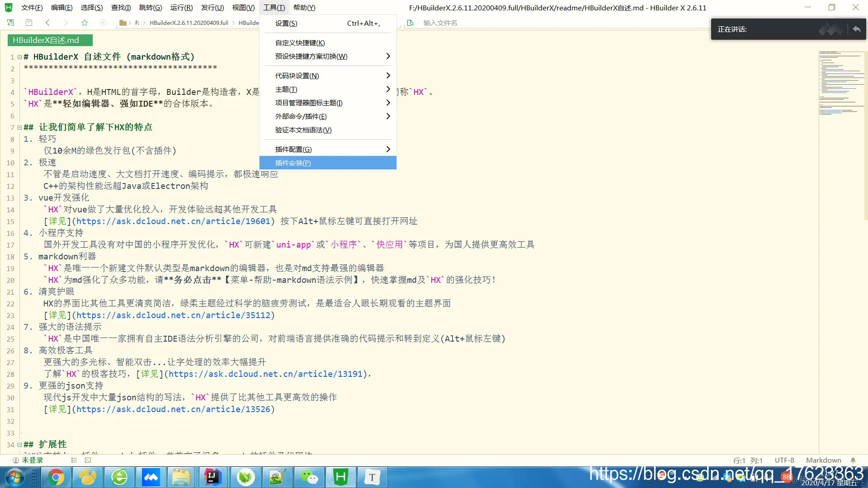Viewport: 868px width, 488px height.
Task: Click the bookmark star icon
Action: click(x=85, y=23)
